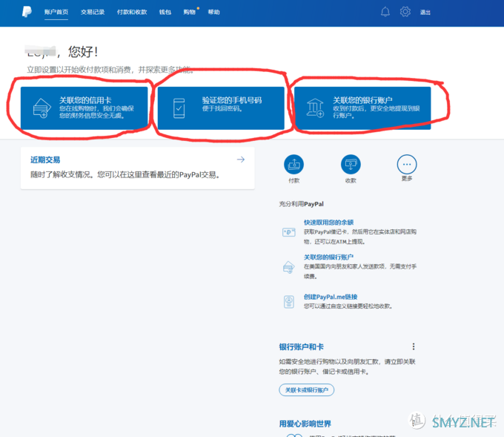Click phone icon in 验证您的手机号码 card
This screenshot has width=504, height=437.
pyautogui.click(x=179, y=108)
